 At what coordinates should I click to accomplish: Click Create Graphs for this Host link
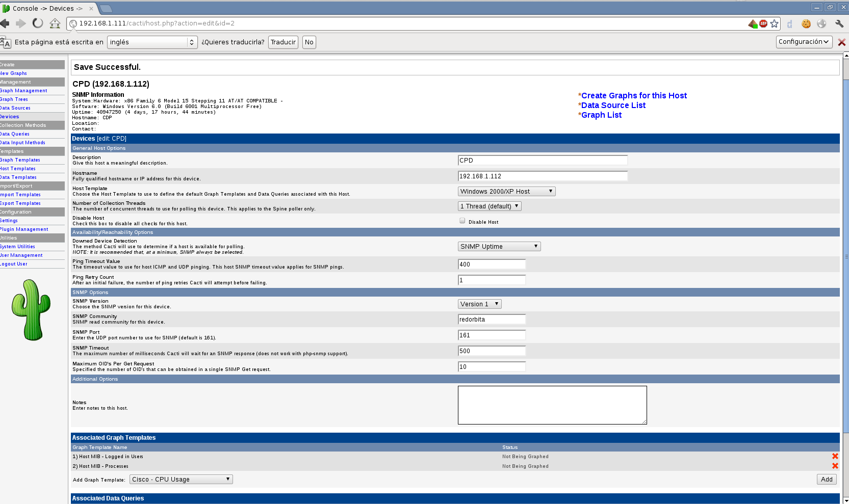point(634,96)
